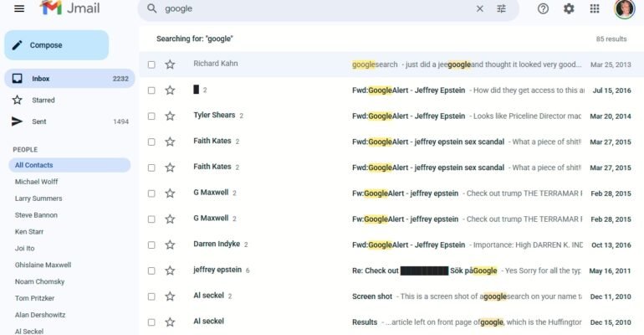Clear the search with the X icon
The width and height of the screenshot is (644, 335).
point(480,8)
